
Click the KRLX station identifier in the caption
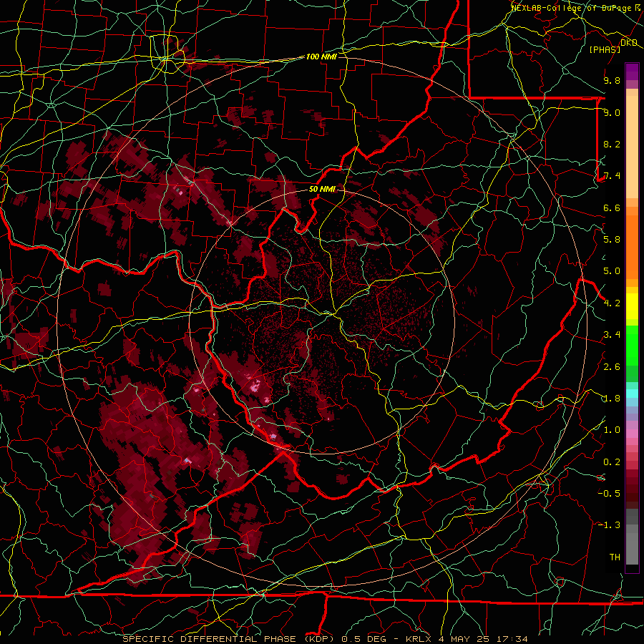[419, 639]
